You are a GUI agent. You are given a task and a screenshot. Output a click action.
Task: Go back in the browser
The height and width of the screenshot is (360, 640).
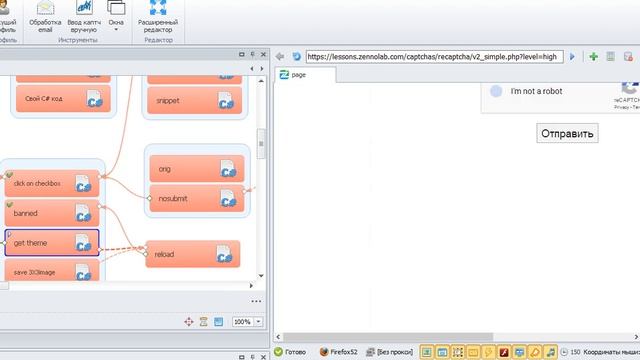pyautogui.click(x=280, y=56)
